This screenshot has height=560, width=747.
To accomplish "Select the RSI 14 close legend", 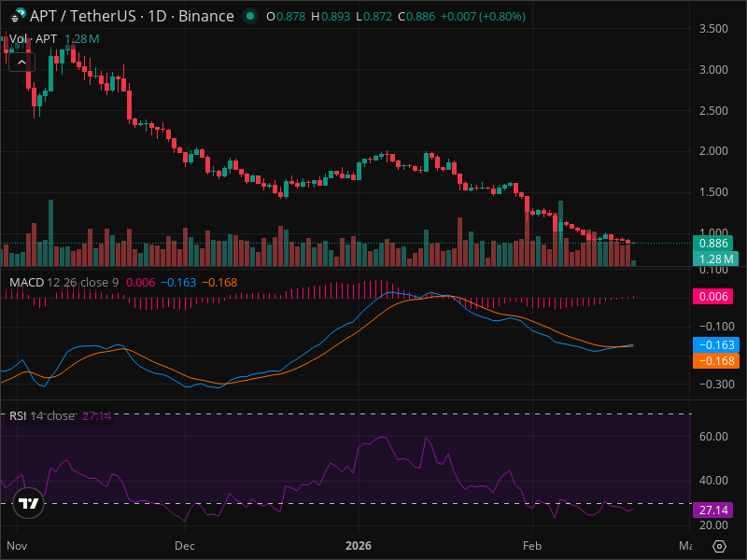I will click(x=42, y=416).
